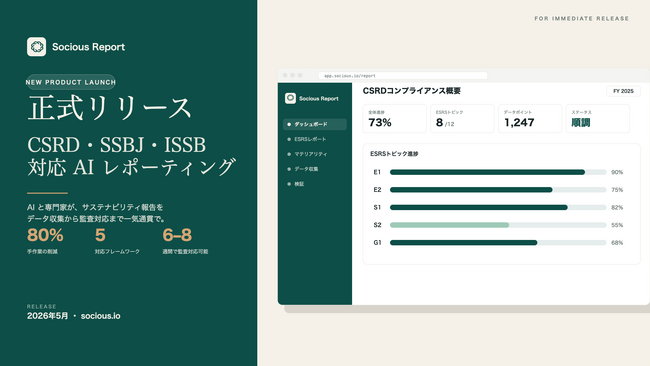Click the 73% overall progress card

pos(395,119)
